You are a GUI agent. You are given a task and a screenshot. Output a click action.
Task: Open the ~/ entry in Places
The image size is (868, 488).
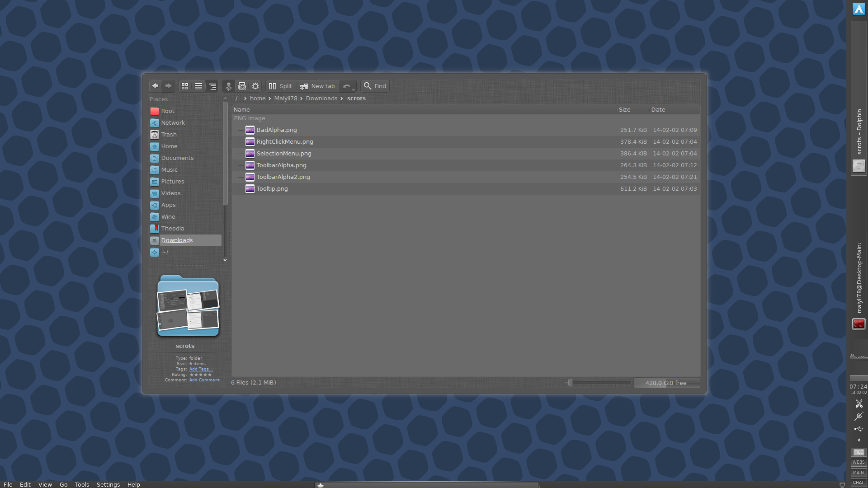(x=185, y=252)
